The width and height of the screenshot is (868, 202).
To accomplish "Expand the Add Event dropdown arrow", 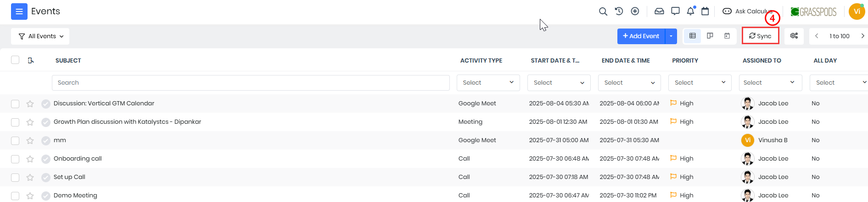I will pyautogui.click(x=671, y=36).
